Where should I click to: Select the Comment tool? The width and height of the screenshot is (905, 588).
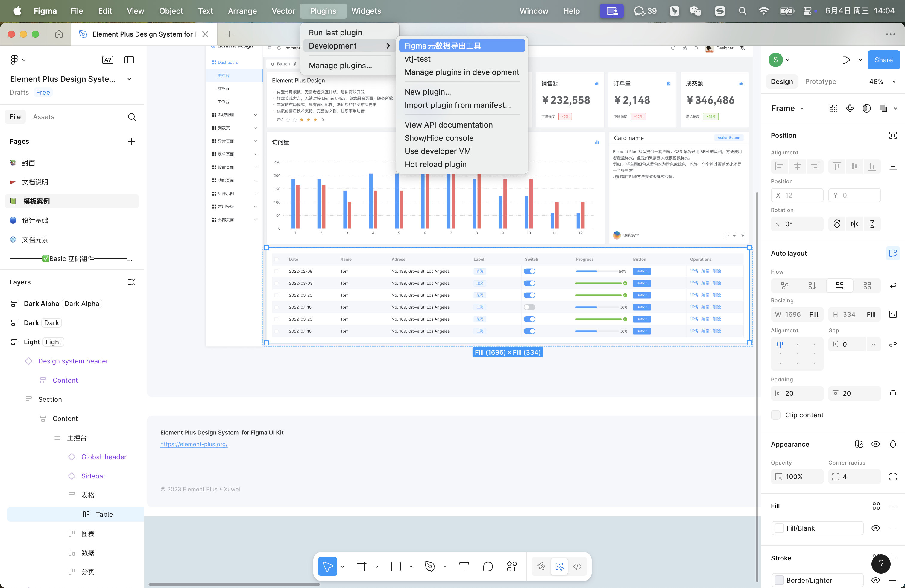pyautogui.click(x=488, y=566)
